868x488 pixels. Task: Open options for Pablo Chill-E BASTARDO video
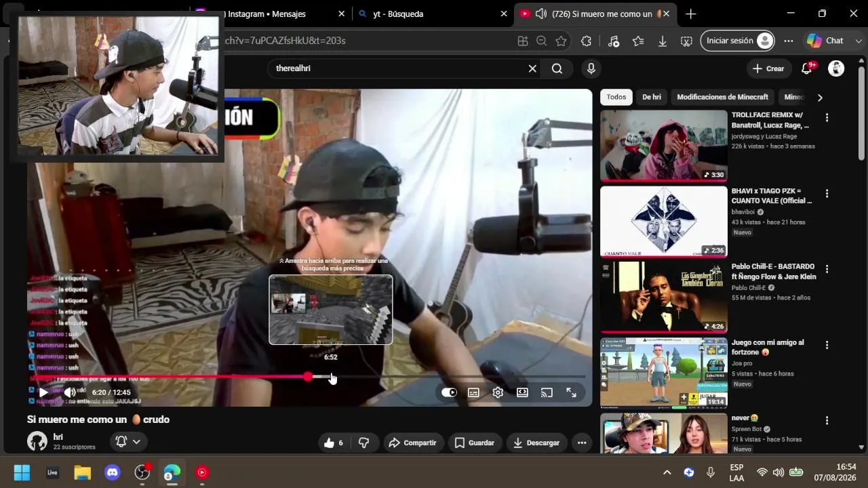827,269
